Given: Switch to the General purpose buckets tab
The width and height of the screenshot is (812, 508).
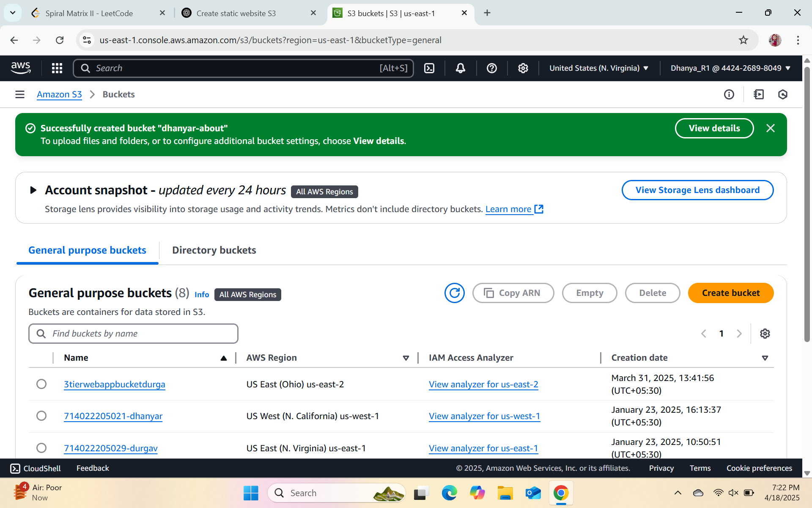Looking at the screenshot, I should pyautogui.click(x=87, y=250).
